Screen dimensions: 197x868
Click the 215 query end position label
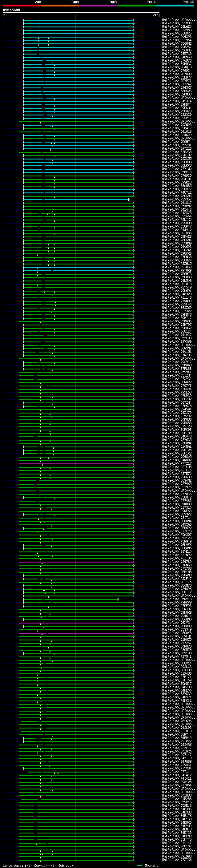coord(155,15)
